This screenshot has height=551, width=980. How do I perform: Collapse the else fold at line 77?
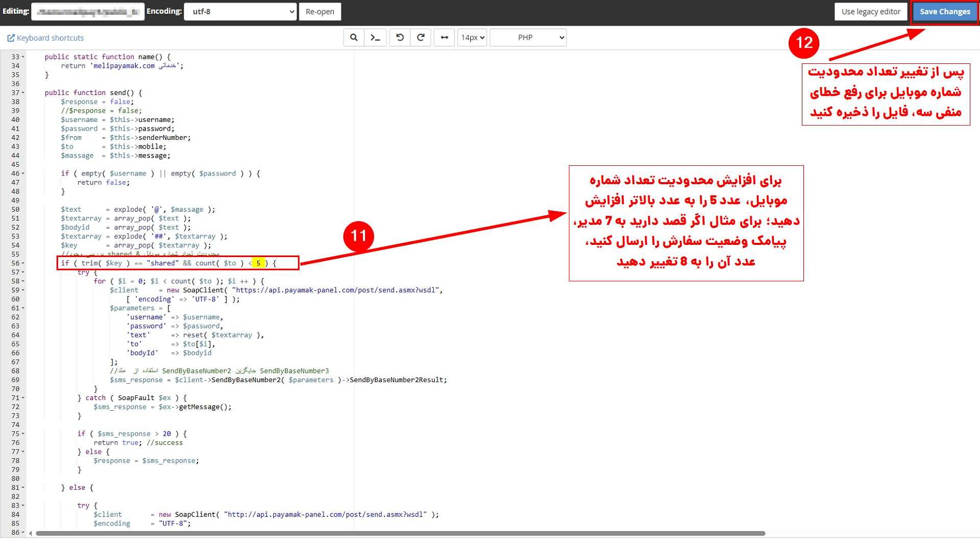pos(23,452)
